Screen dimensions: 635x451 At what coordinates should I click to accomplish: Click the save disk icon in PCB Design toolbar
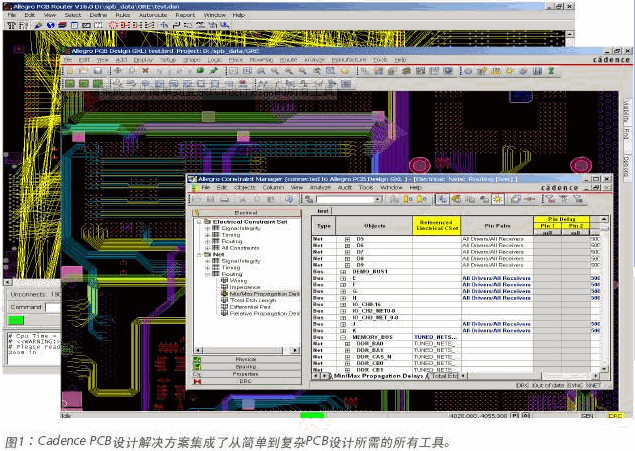click(x=98, y=71)
